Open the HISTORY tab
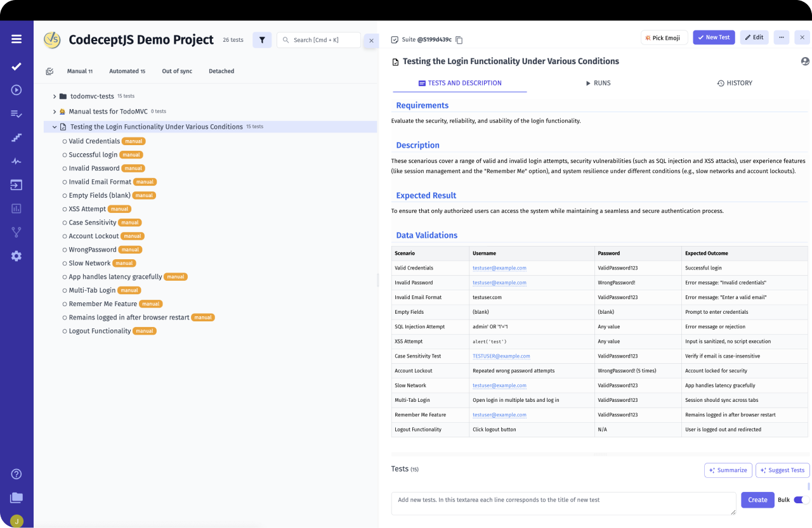 coord(735,83)
